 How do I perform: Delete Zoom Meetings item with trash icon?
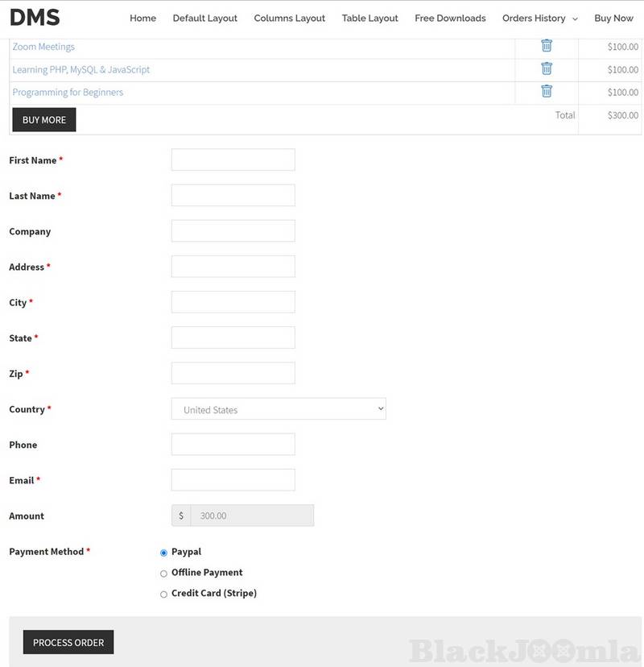[547, 46]
